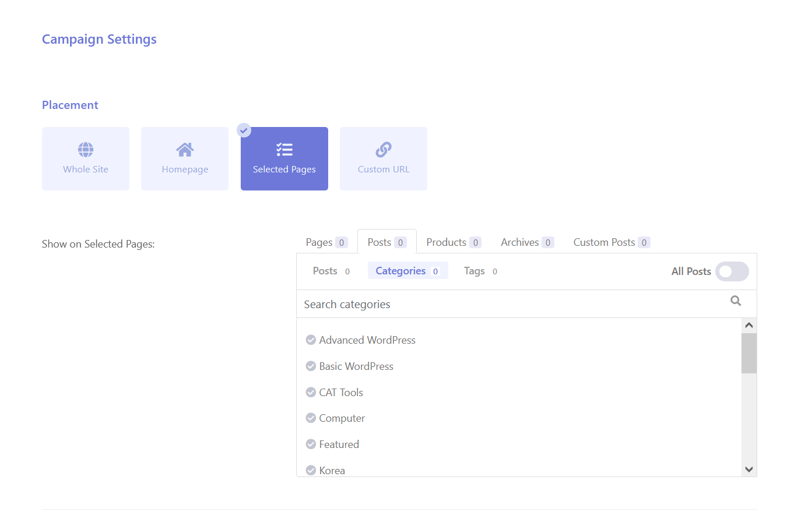Click the Selected Pages placement card
Image resolution: width=812 pixels, height=526 pixels.
point(284,158)
